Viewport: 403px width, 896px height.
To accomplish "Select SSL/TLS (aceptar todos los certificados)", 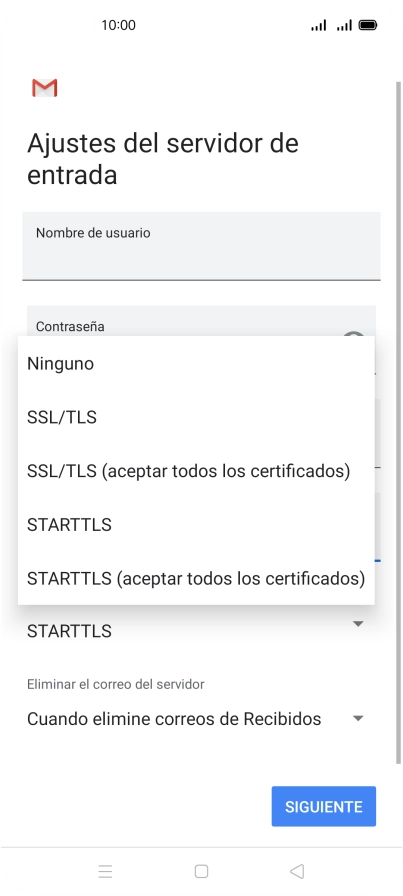I will [x=196, y=471].
